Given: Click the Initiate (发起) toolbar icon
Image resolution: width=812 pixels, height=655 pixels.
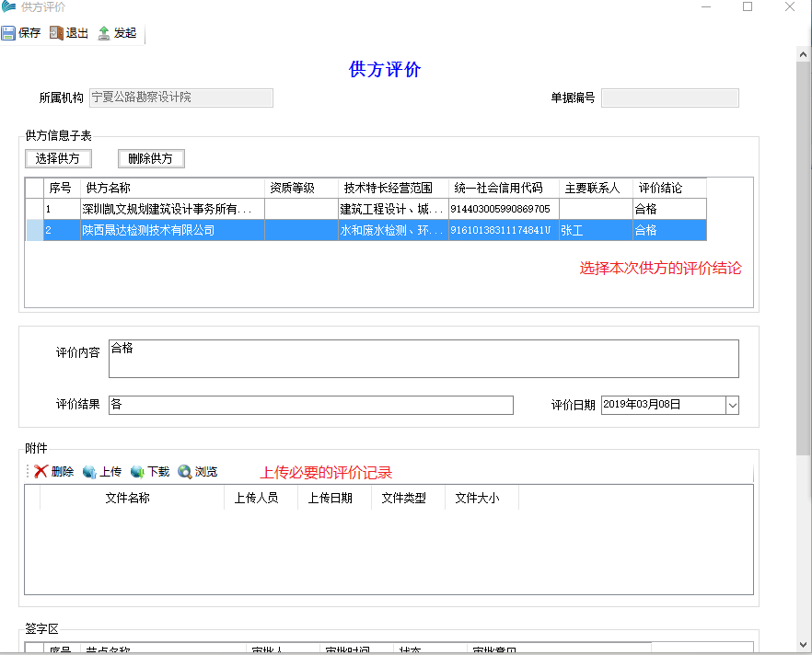Looking at the screenshot, I should click(104, 33).
